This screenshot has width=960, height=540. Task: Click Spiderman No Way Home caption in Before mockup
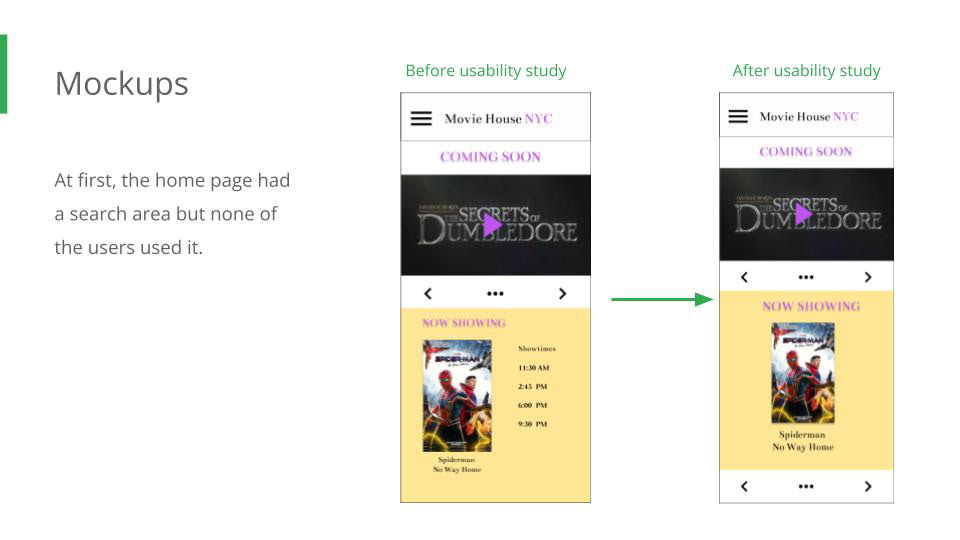point(457,465)
